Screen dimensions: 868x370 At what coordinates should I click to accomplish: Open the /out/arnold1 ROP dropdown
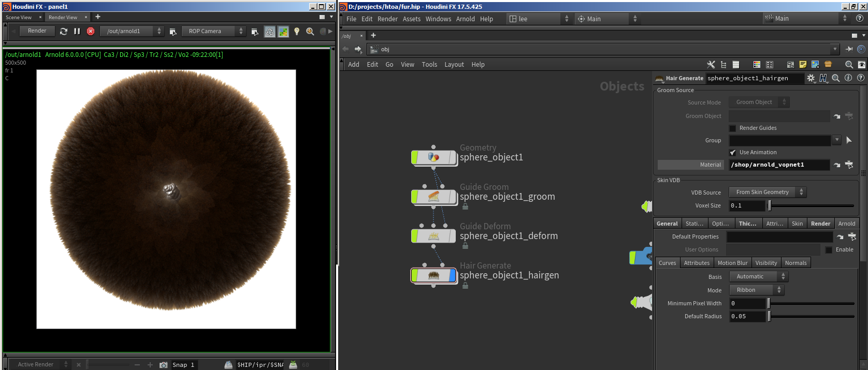click(x=132, y=31)
